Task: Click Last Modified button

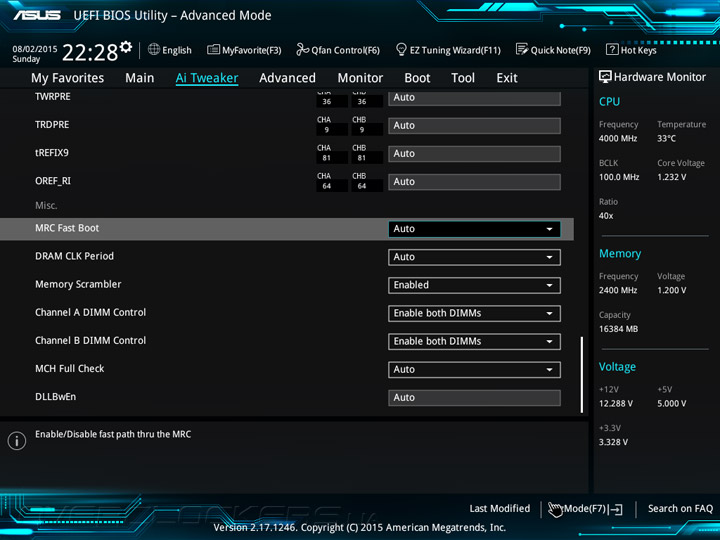Action: coord(500,509)
